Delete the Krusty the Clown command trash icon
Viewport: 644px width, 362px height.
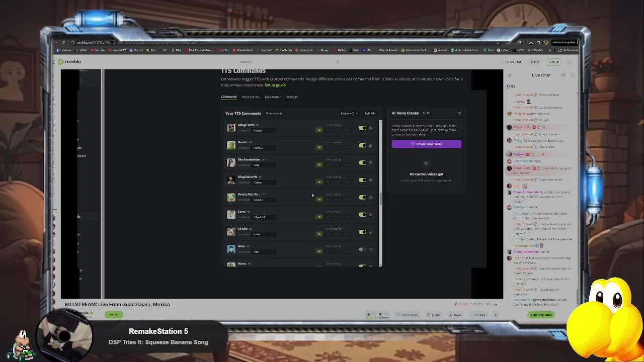371,197
